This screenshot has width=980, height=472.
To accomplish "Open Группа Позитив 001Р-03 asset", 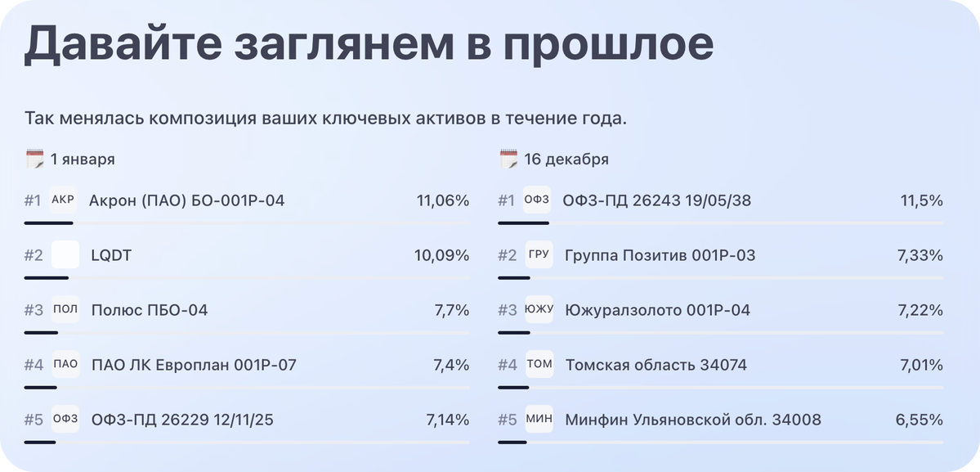I will click(660, 256).
